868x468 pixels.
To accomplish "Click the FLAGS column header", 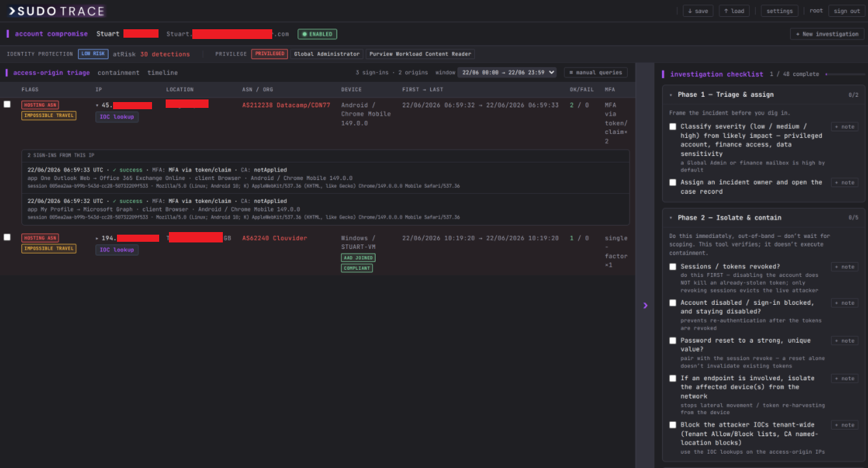I will click(x=30, y=90).
